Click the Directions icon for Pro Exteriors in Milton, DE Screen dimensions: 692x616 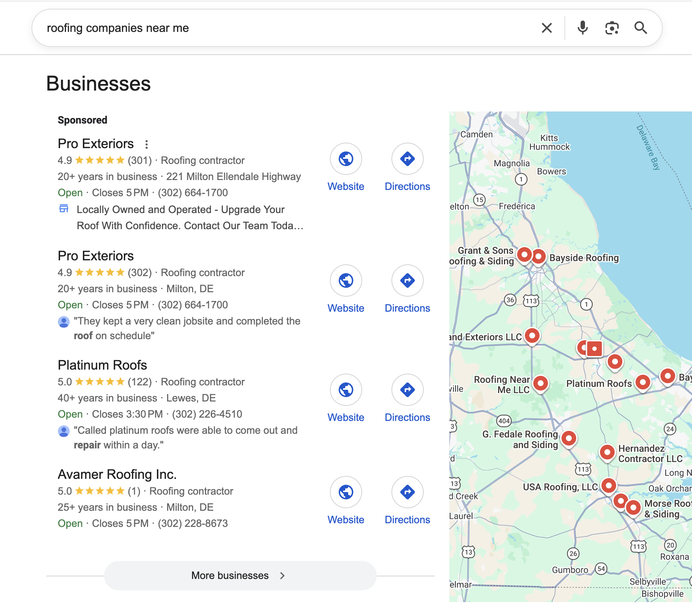pyautogui.click(x=408, y=280)
